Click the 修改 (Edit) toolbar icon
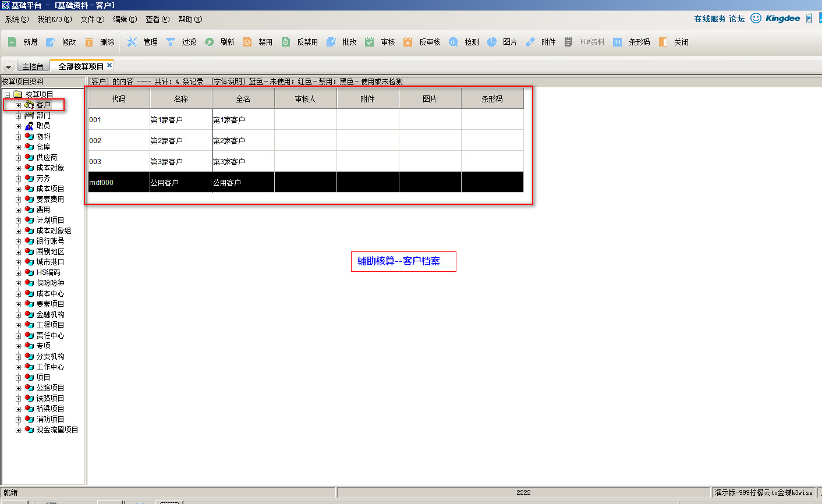 pyautogui.click(x=51, y=42)
